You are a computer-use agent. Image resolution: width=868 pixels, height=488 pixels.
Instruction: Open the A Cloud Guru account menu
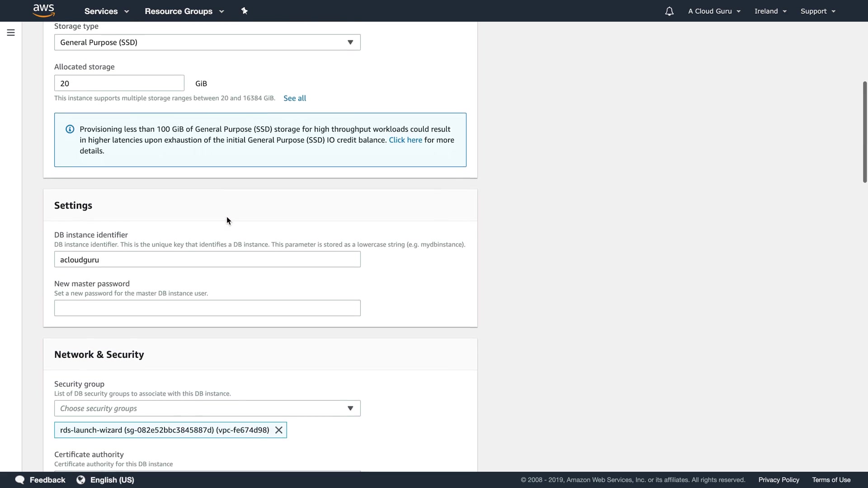click(x=714, y=11)
